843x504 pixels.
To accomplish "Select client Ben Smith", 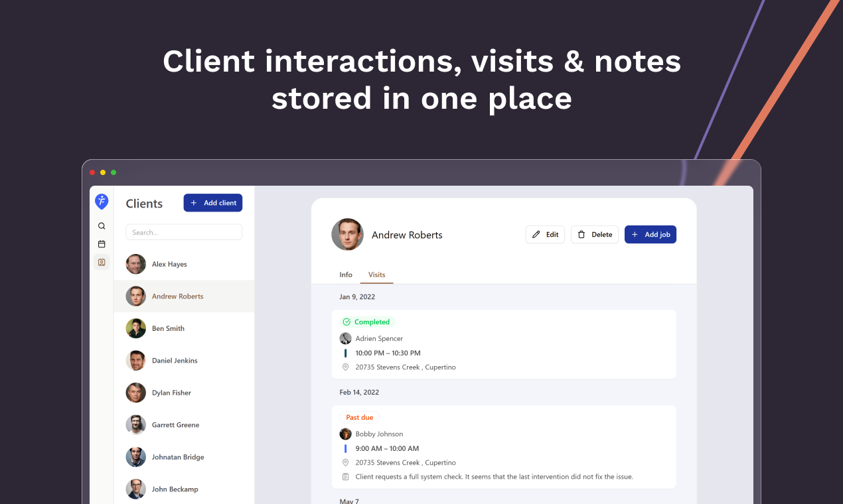I will coord(184,328).
